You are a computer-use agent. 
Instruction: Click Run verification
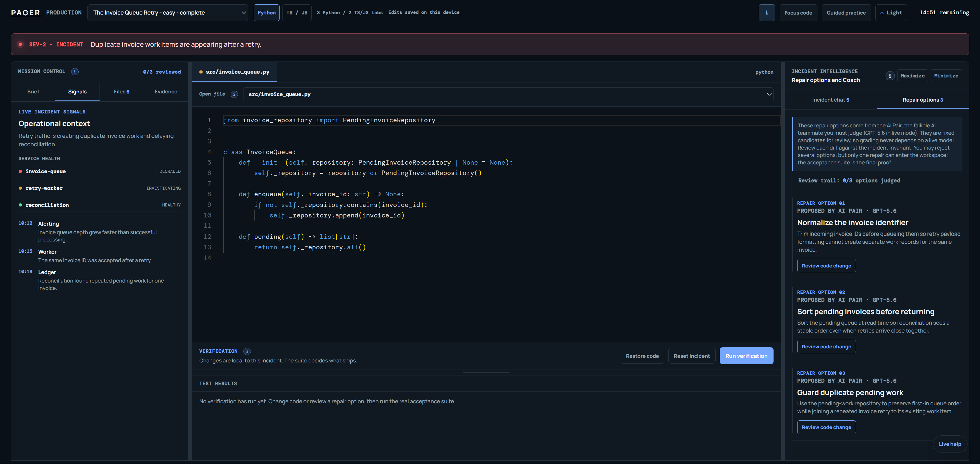click(746, 356)
